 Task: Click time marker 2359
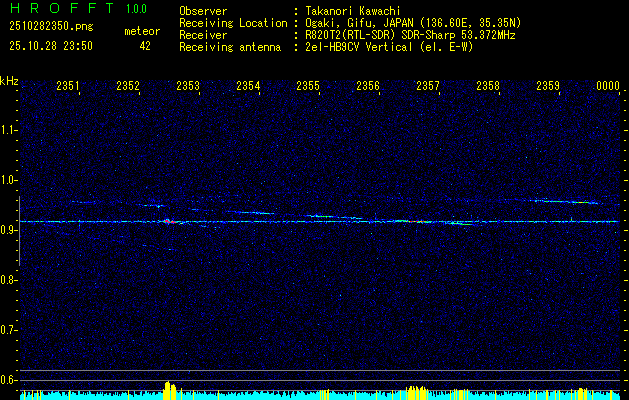(x=548, y=86)
